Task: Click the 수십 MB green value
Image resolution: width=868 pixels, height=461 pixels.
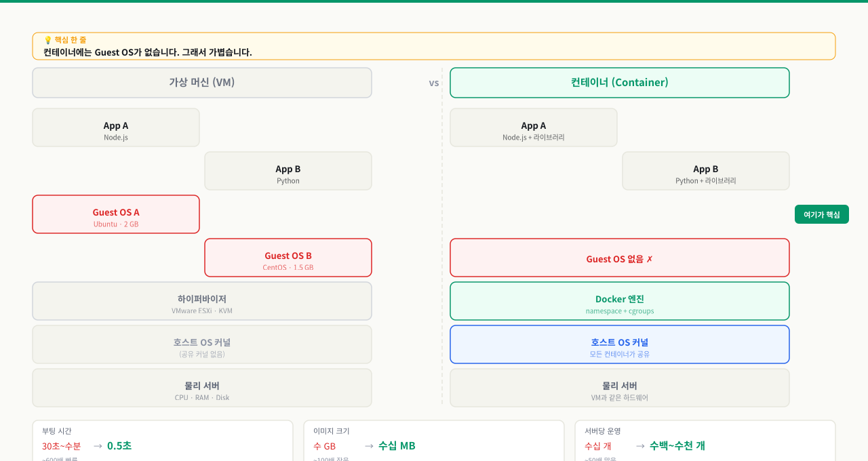Action: coord(397,445)
